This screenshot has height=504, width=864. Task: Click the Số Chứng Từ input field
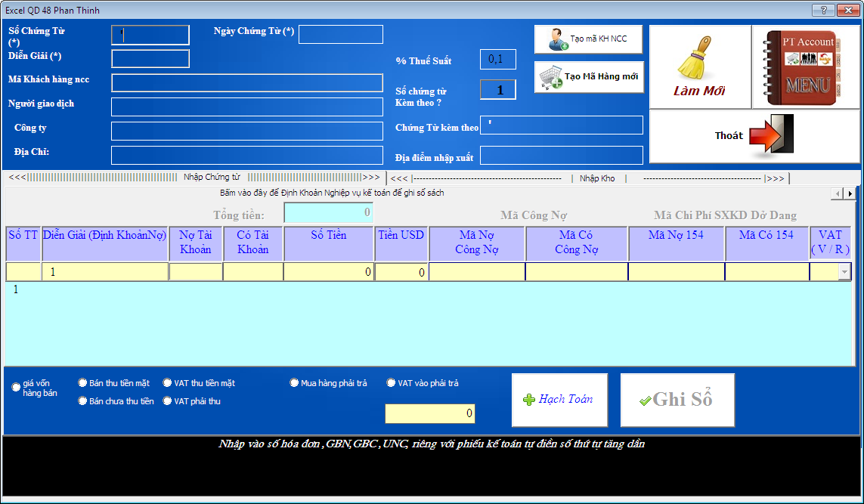(x=149, y=34)
